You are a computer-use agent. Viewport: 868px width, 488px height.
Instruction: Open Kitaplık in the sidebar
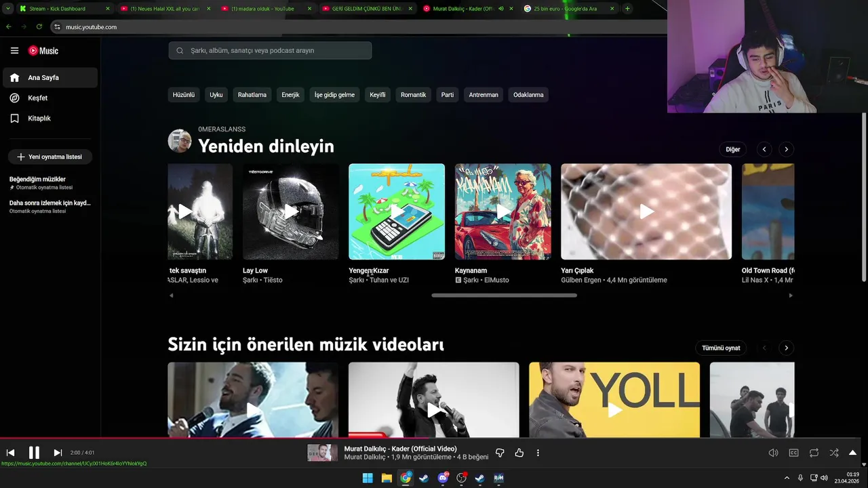(x=50, y=119)
